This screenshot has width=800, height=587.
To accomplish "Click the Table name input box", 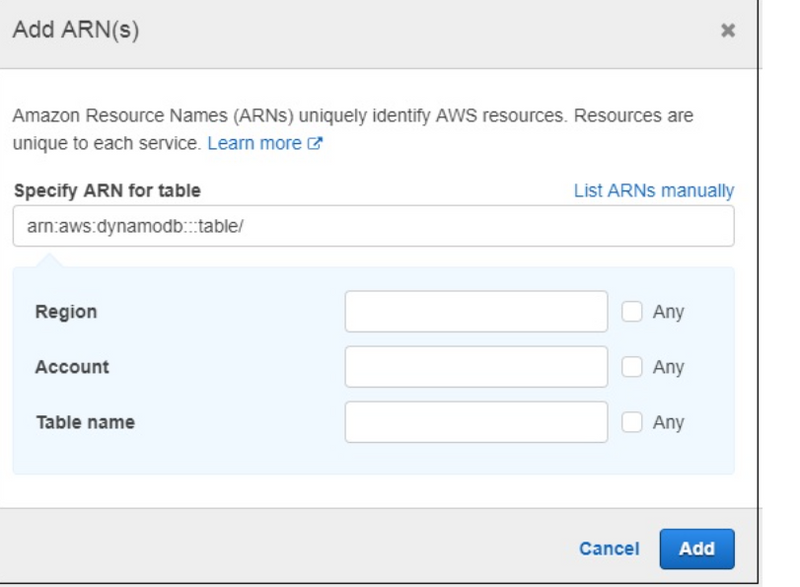I will pyautogui.click(x=476, y=422).
